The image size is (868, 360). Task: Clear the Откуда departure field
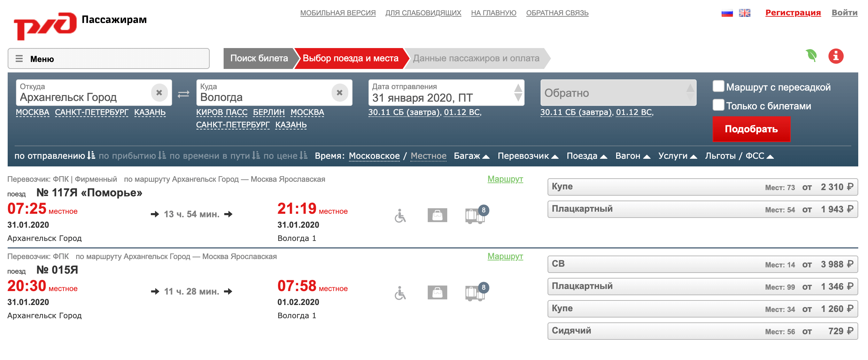coord(159,93)
